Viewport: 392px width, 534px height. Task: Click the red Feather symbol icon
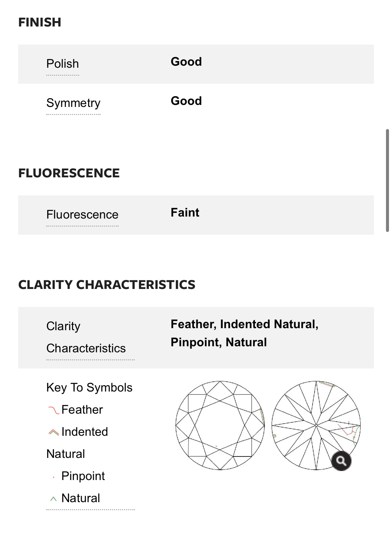54,410
